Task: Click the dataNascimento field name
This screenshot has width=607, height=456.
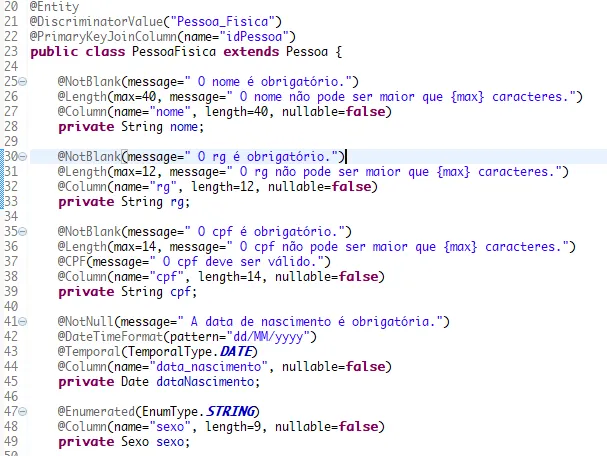Action: (x=205, y=382)
